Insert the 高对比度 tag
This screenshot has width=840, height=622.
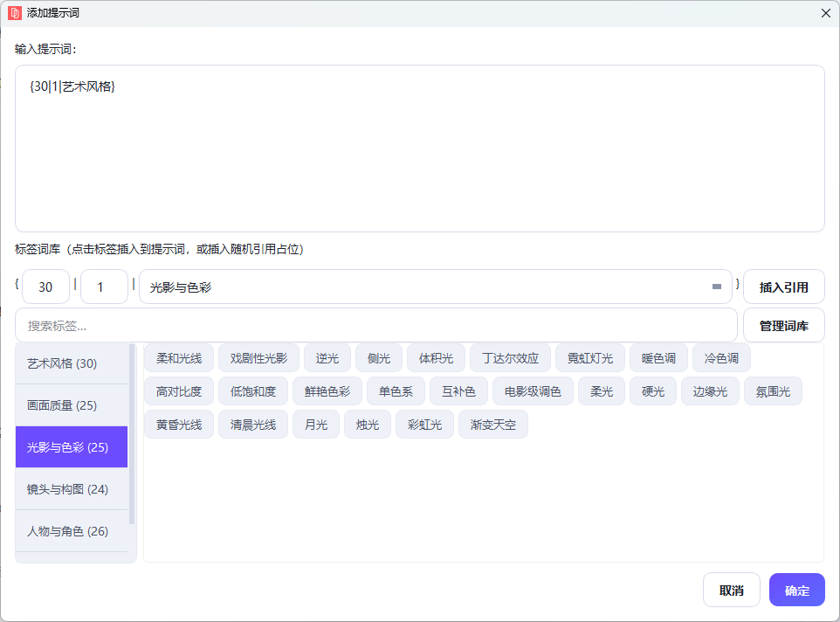coord(179,391)
